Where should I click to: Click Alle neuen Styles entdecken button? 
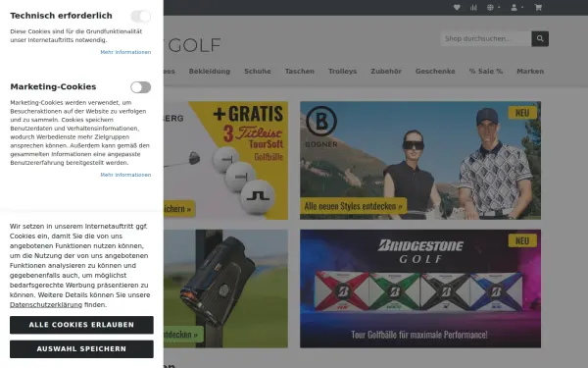pos(353,206)
